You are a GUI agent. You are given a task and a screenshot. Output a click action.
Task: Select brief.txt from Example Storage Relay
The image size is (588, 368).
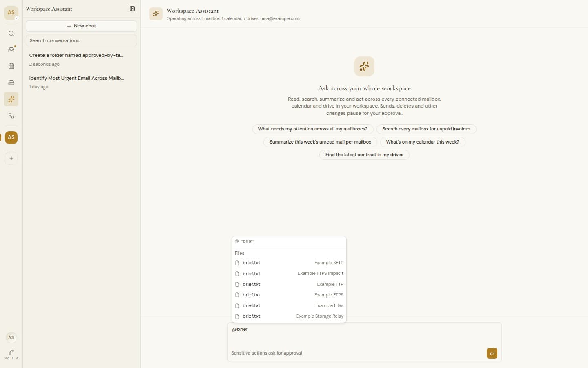tap(289, 316)
